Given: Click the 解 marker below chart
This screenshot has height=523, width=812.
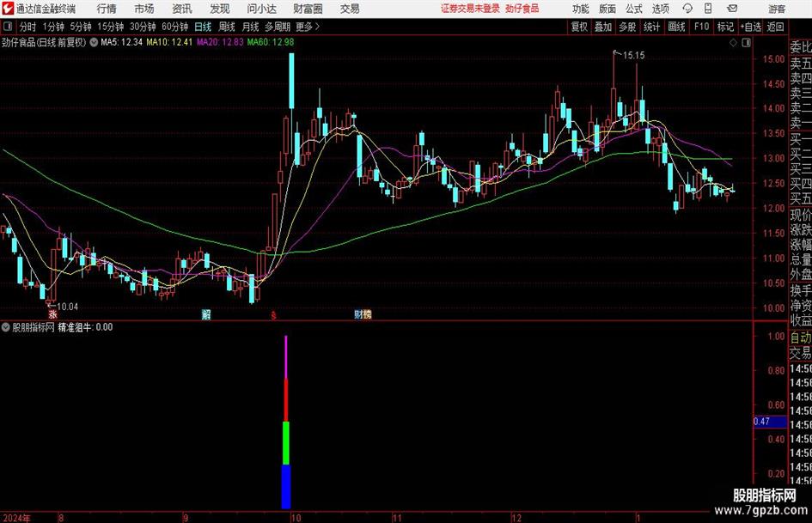Looking at the screenshot, I should [x=206, y=314].
